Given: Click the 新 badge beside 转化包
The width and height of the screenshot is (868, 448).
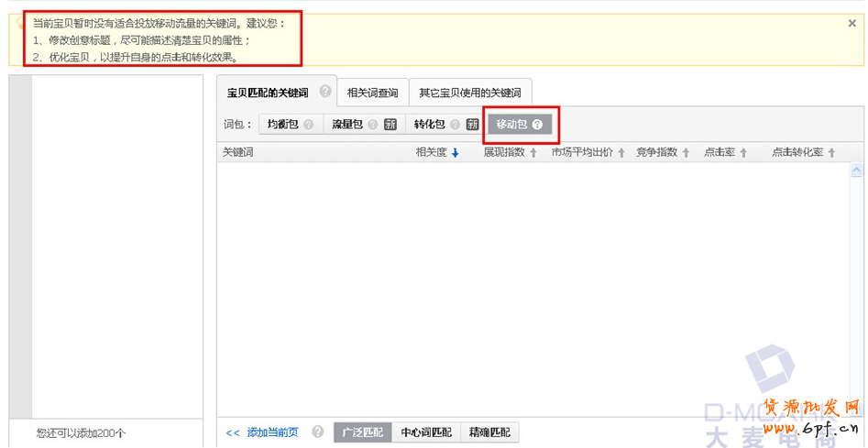Looking at the screenshot, I should (x=473, y=125).
